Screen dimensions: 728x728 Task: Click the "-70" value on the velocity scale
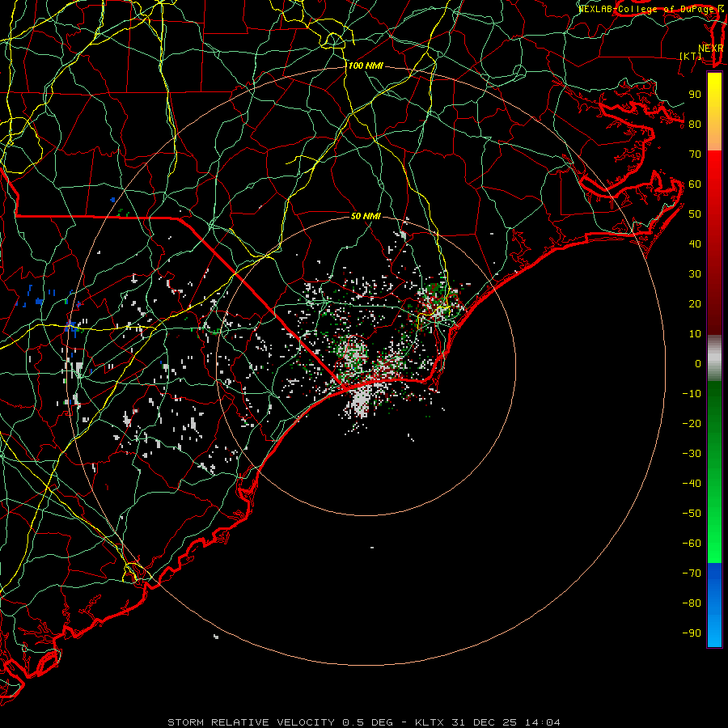pyautogui.click(x=692, y=574)
